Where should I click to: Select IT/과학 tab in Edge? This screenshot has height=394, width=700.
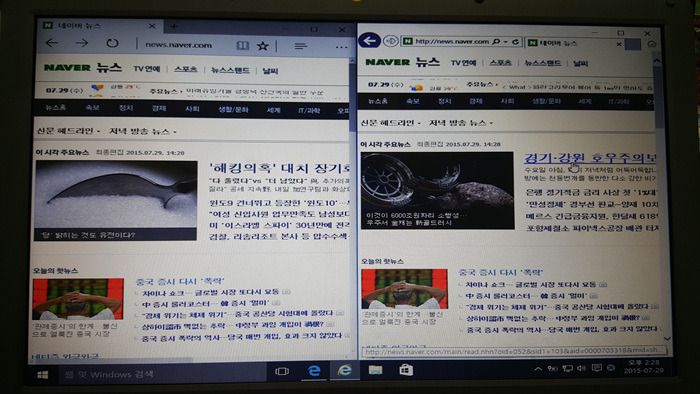click(x=309, y=110)
